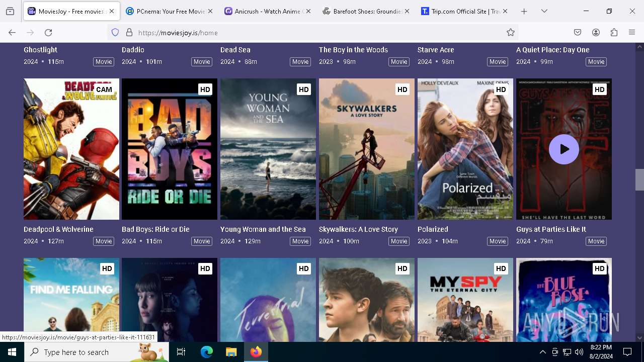Open the Deadpool & Wolverine poster

click(x=71, y=149)
